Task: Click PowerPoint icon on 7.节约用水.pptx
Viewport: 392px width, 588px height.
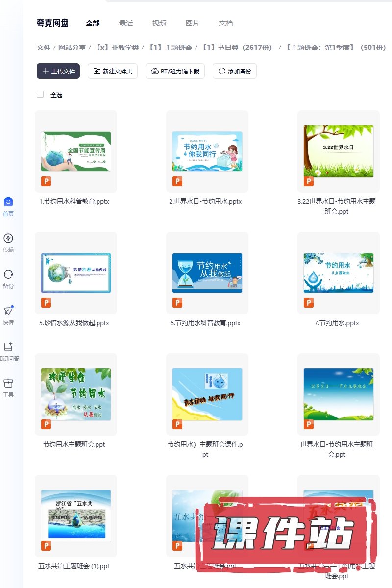Action: pos(309,303)
